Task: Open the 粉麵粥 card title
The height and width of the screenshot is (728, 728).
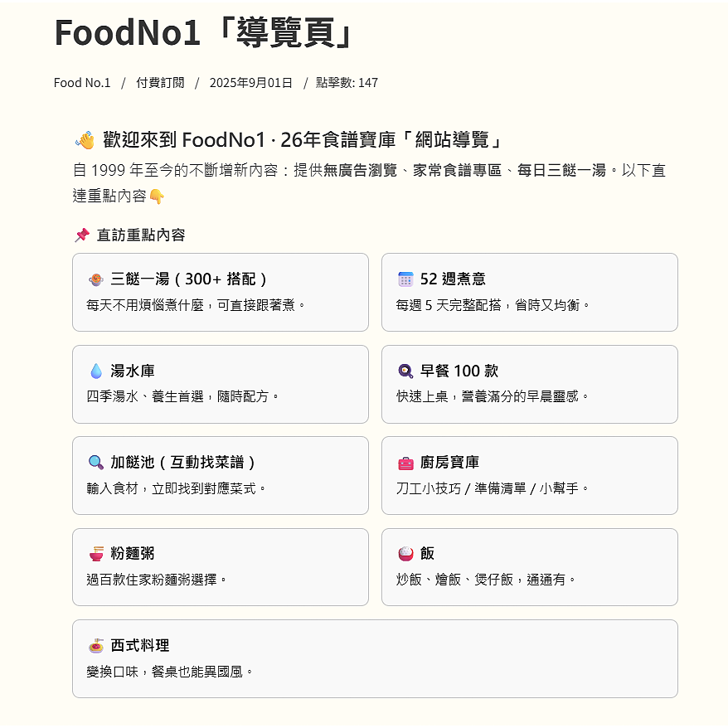Action: (133, 554)
